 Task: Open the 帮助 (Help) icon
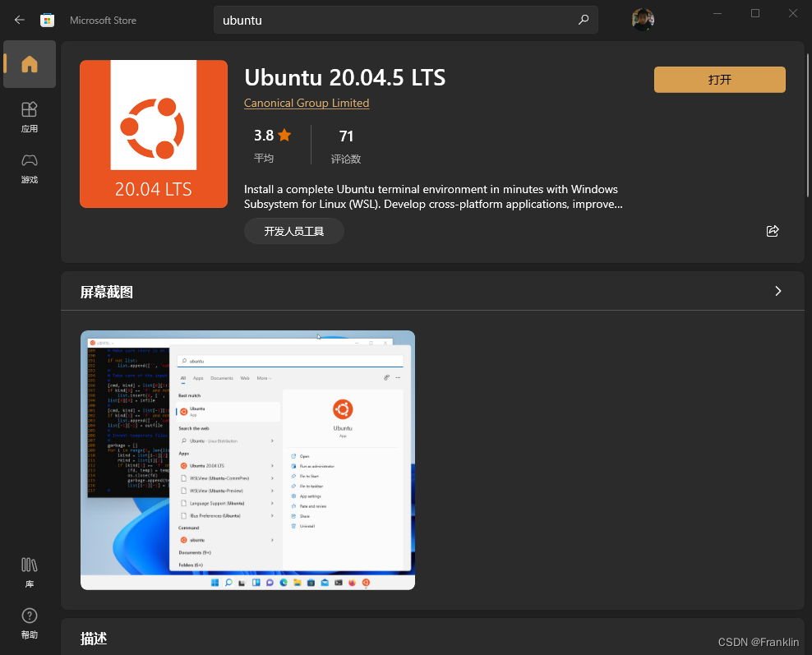tap(29, 620)
